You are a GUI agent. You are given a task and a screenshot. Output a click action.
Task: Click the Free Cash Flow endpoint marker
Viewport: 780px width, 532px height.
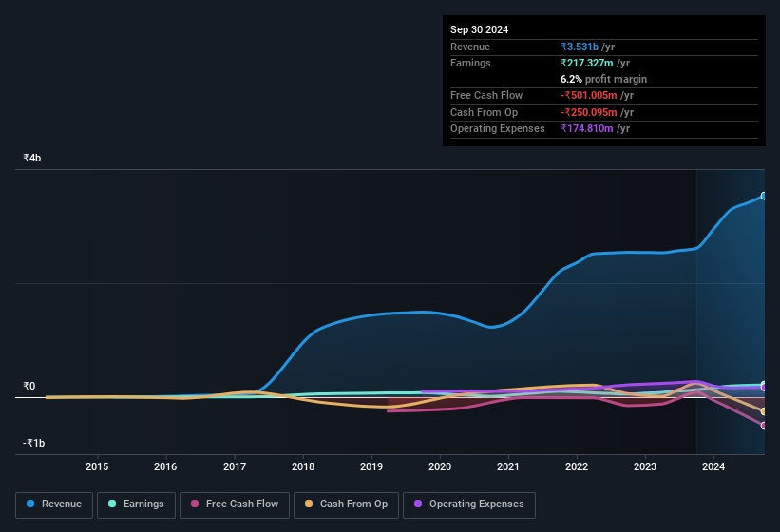click(764, 426)
